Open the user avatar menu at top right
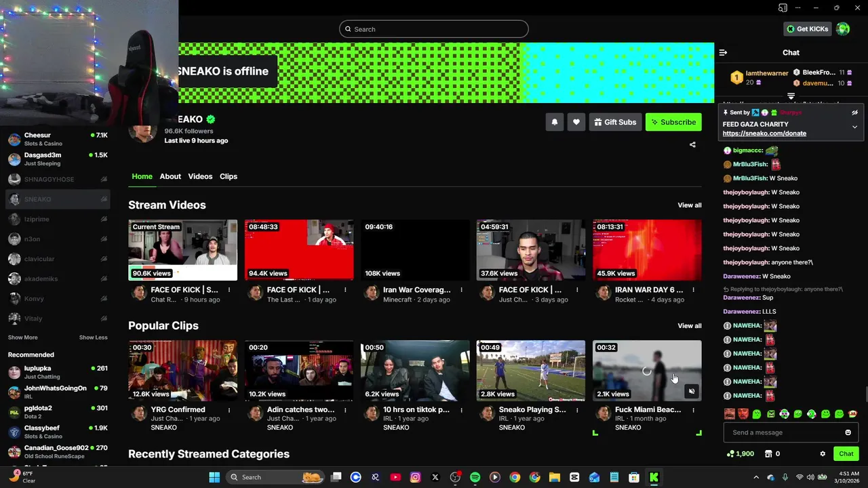This screenshot has height=488, width=868. (x=843, y=29)
